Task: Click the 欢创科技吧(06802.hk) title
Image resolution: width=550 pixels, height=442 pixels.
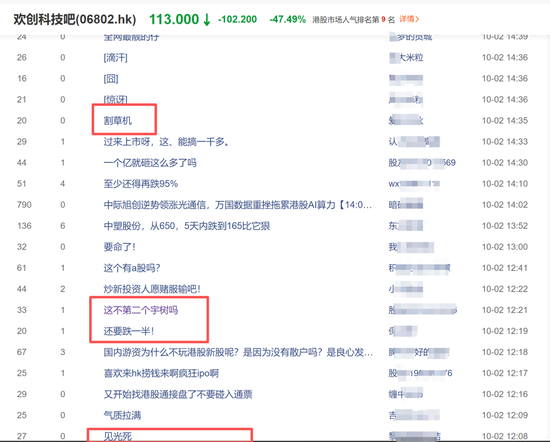Action: pyautogui.click(x=75, y=19)
